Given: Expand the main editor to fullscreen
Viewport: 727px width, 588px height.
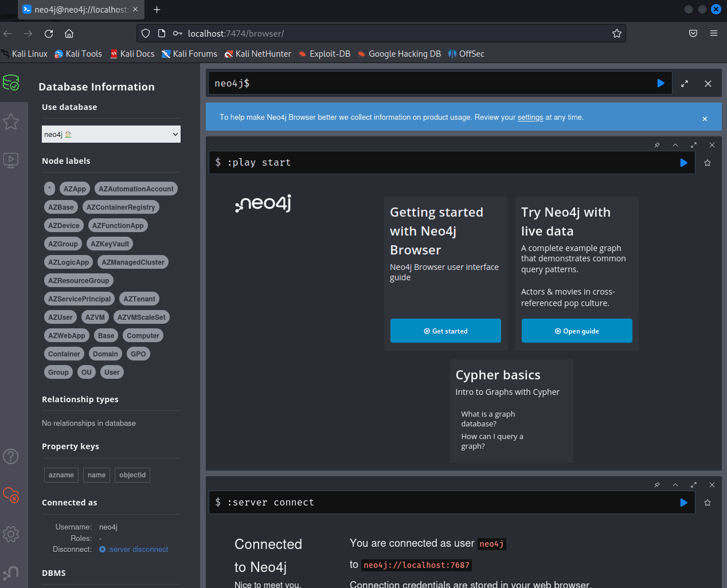Looking at the screenshot, I should coord(685,84).
